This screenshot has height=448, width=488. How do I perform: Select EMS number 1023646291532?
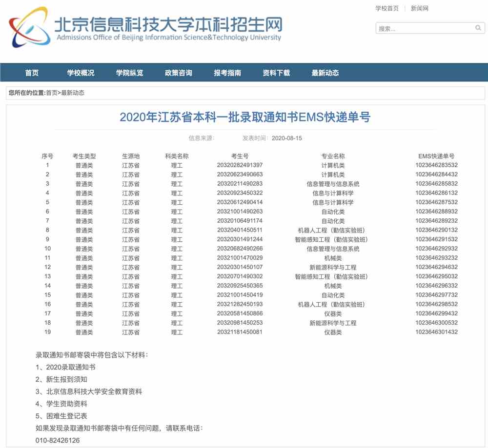tap(436, 239)
